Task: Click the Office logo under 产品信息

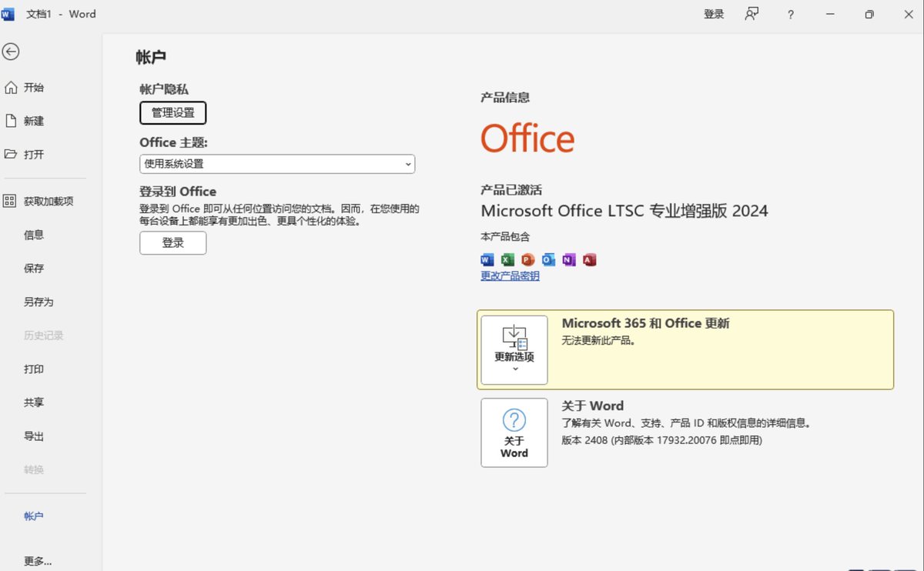Action: coord(527,139)
